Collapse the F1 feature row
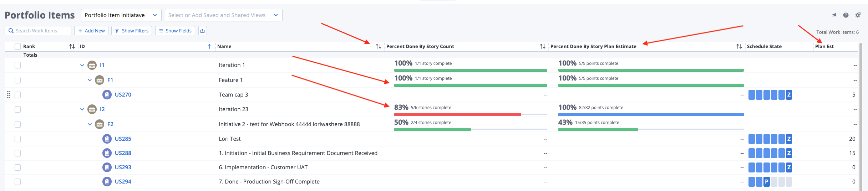Screen dimensions: 868x191 (90, 80)
